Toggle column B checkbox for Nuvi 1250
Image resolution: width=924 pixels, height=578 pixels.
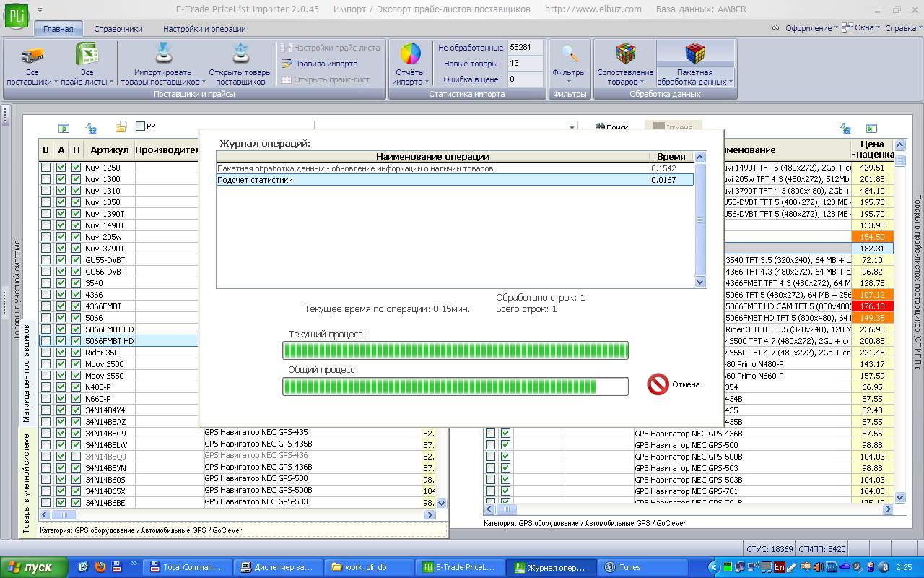point(46,168)
